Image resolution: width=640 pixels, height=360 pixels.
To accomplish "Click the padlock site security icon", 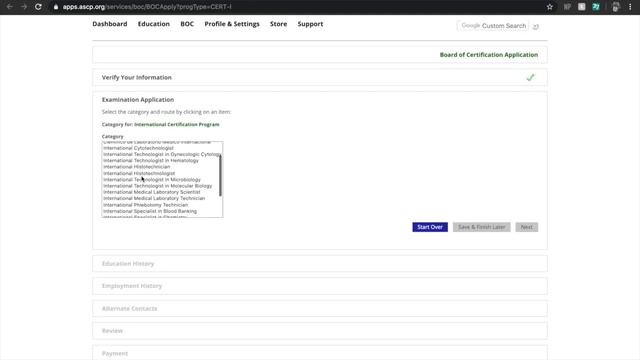I will point(56,7).
